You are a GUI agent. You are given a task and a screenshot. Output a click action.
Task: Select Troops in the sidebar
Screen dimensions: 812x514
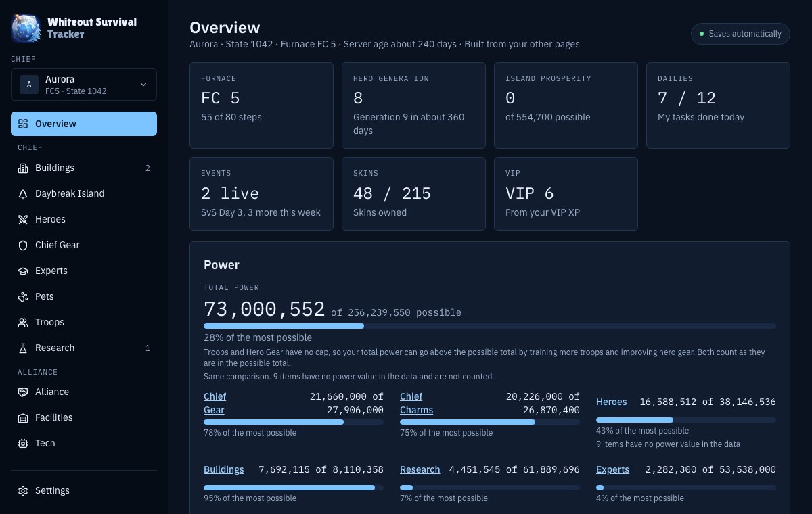tap(84, 322)
